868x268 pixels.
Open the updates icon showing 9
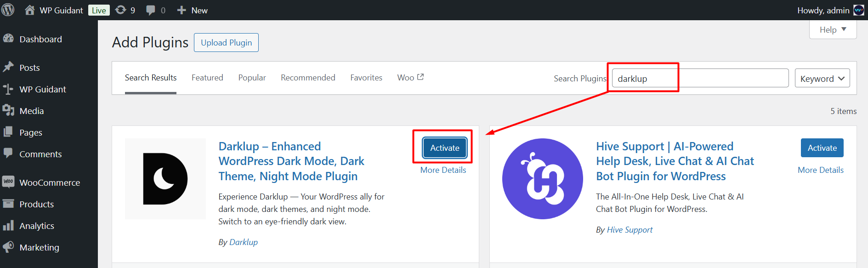120,10
